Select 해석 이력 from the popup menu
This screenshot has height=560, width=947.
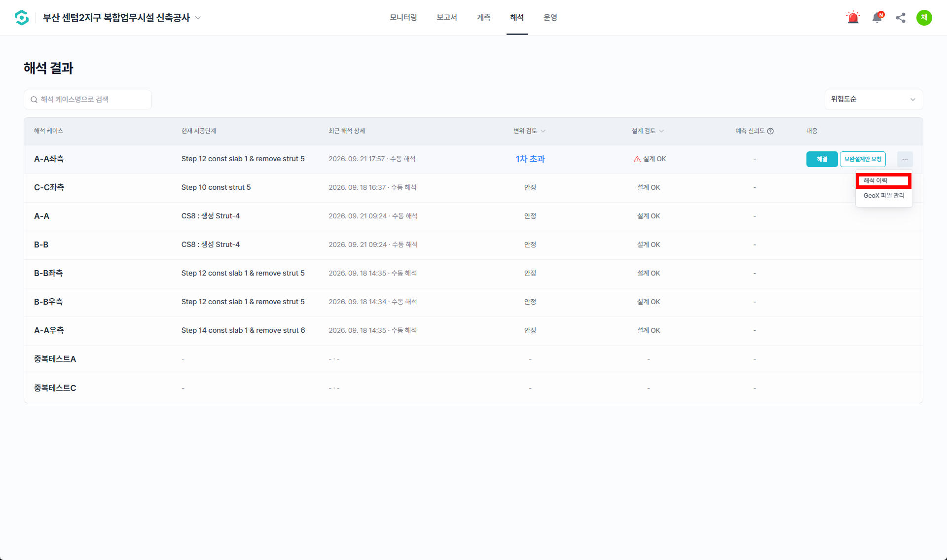(883, 181)
